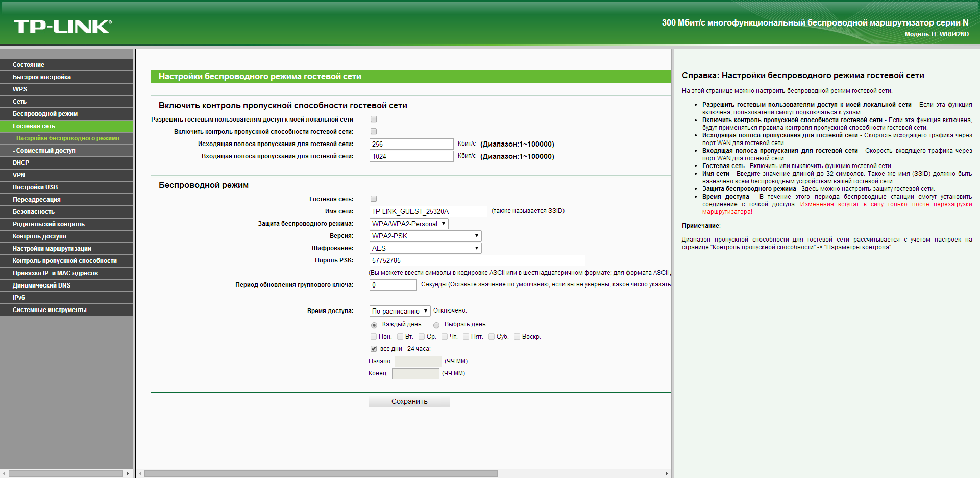The height and width of the screenshot is (478, 980).
Task: Check the Воскр. day checkbox
Action: coord(517,337)
